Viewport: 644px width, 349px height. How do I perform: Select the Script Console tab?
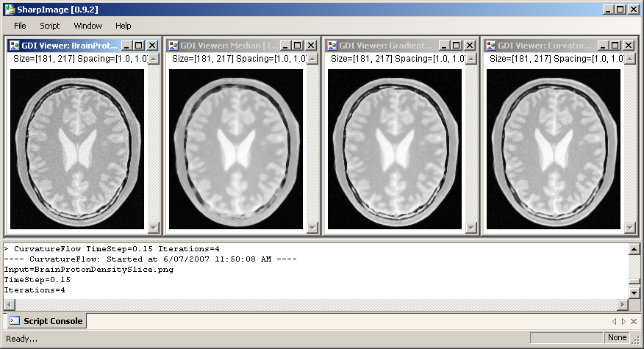tap(46, 321)
